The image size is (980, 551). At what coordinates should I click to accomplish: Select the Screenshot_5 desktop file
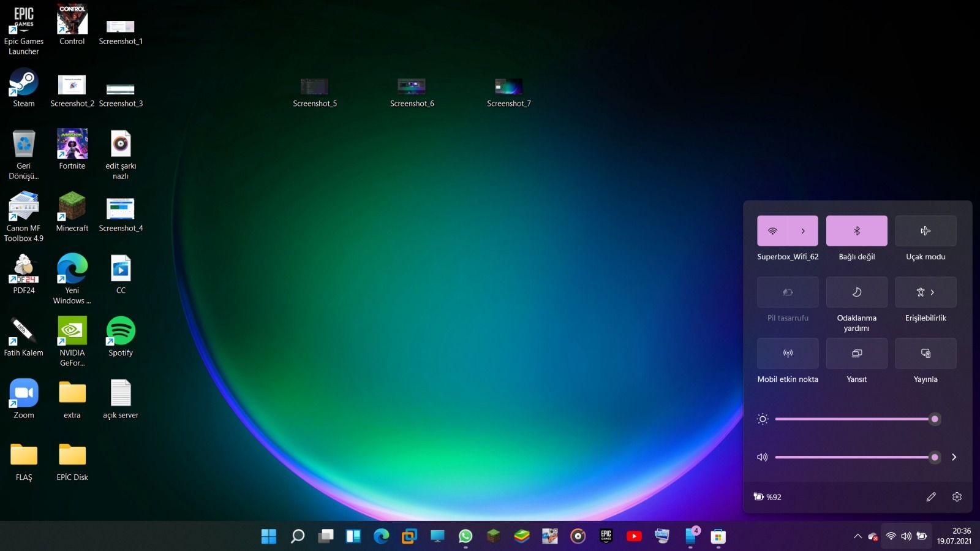[x=315, y=93]
